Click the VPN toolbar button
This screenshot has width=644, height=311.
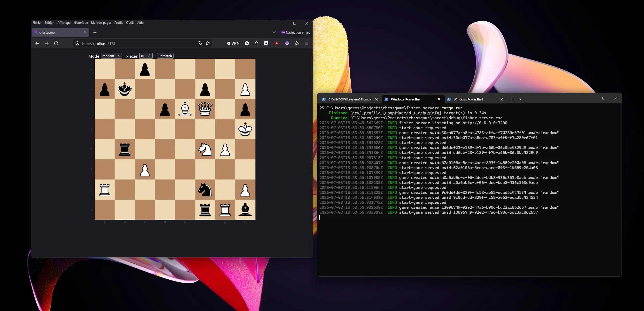coord(233,43)
